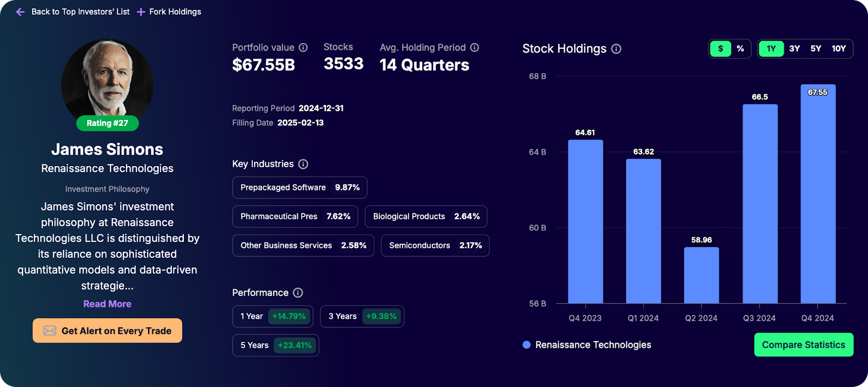Click the Key Industries info icon
868x387 pixels.
point(303,164)
